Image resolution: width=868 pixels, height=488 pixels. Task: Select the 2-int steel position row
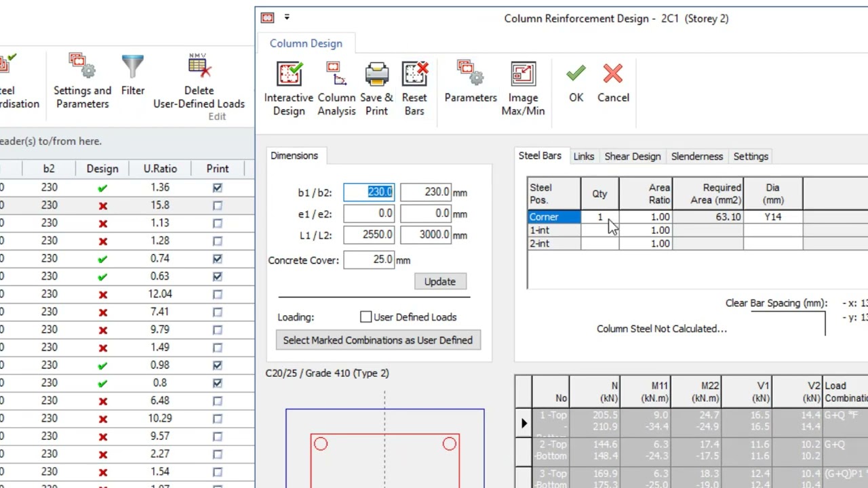tap(554, 243)
